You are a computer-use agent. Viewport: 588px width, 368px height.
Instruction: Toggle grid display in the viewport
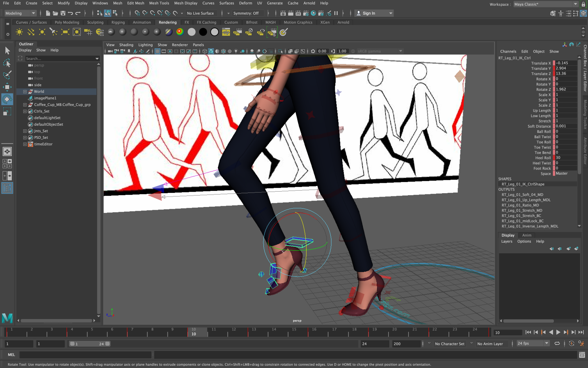pyautogui.click(x=157, y=51)
